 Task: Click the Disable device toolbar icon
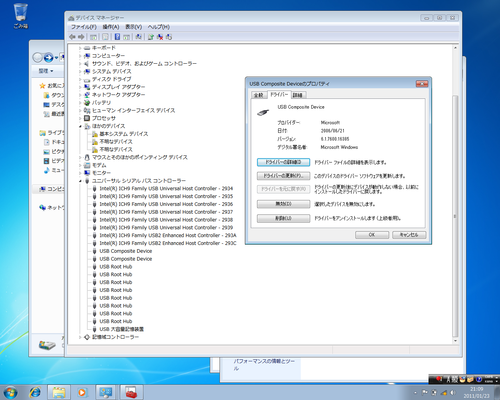(169, 37)
